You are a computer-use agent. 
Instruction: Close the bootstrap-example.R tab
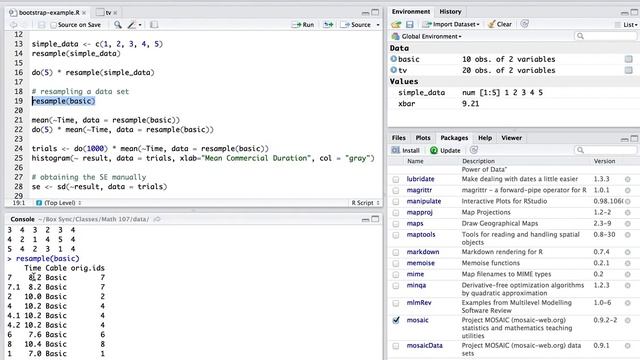click(x=84, y=13)
